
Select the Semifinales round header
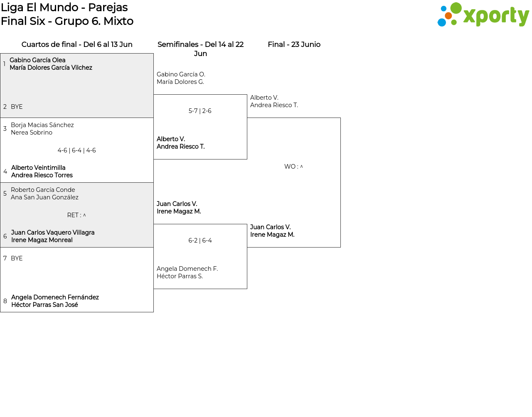pyautogui.click(x=200, y=49)
